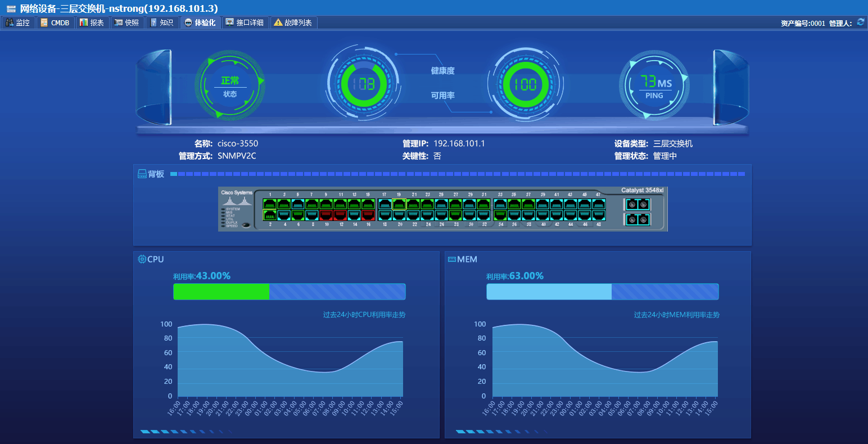Click the lower fiber uplink module
The height and width of the screenshot is (444, 868).
click(638, 219)
